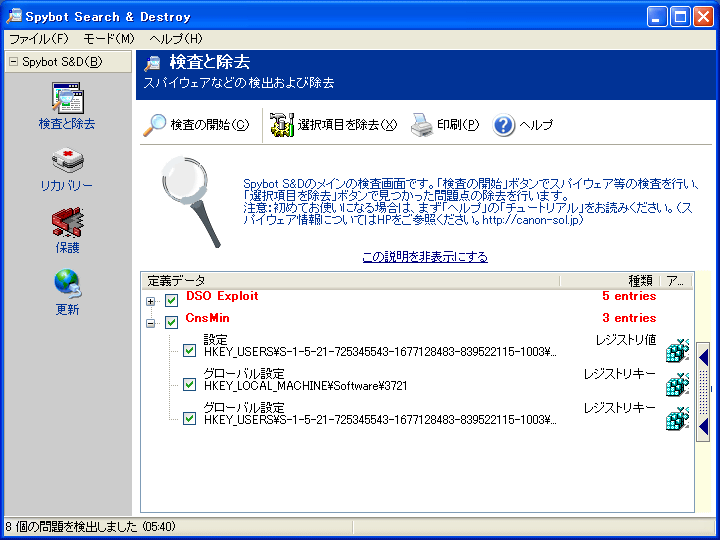720x540 pixels.
Task: Open the リカバリー first-aid kit icon
Action: point(67,161)
